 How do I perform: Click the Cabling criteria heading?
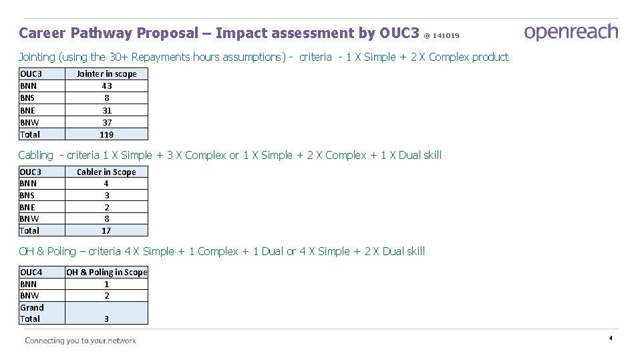click(230, 155)
